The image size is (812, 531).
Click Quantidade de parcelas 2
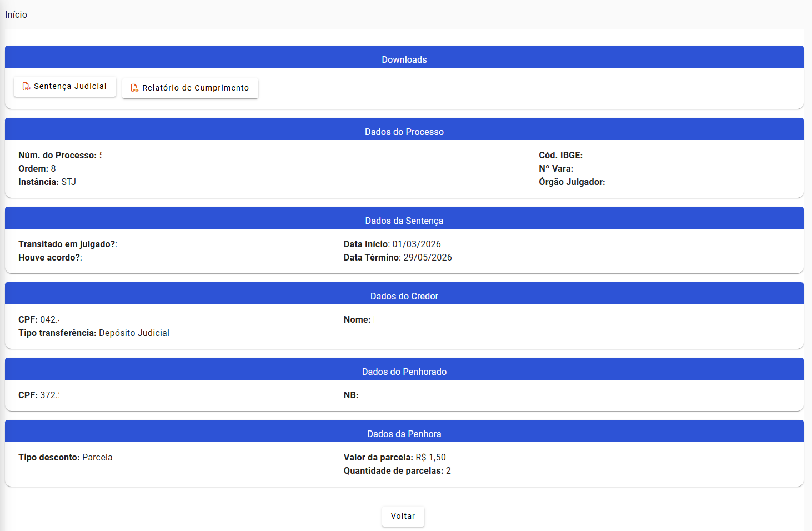click(397, 470)
